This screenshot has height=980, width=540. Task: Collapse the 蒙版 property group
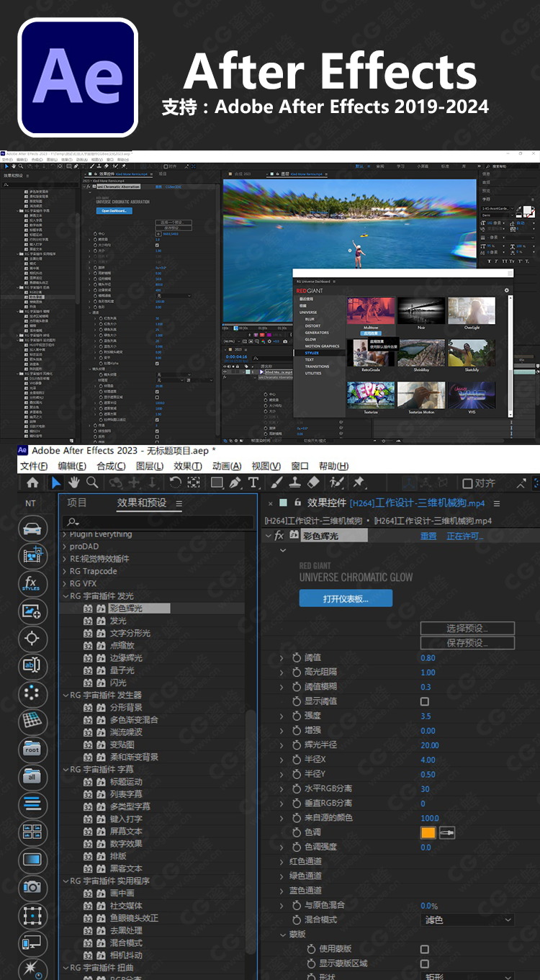(282, 935)
